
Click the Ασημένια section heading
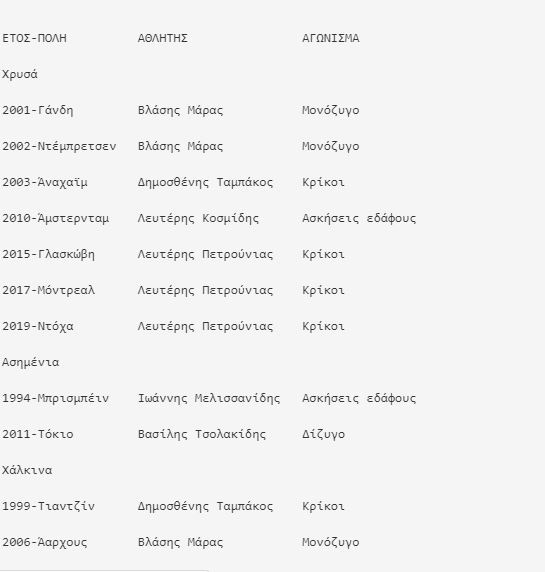[x=31, y=363]
